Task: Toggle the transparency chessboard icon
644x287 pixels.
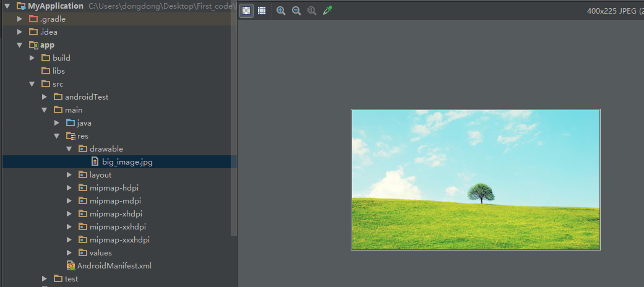Action: pos(246,11)
